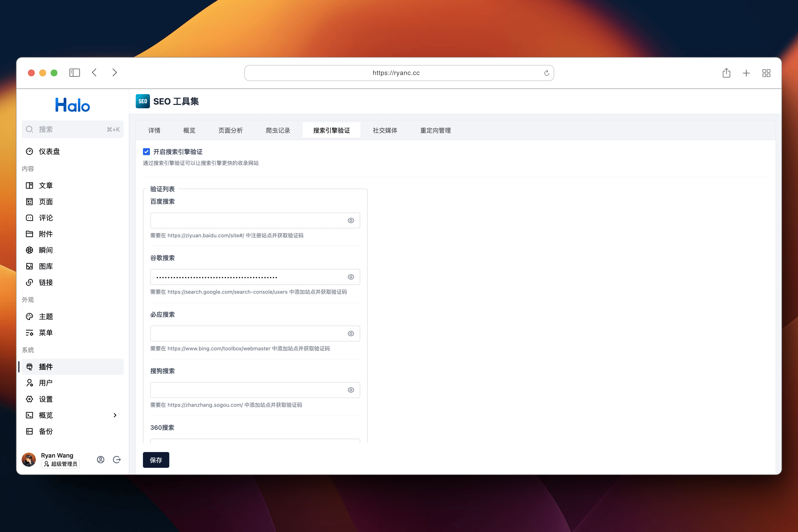Click the zhanzhang.sogou.com help text
Image resolution: width=798 pixels, height=532 pixels.
[226, 405]
